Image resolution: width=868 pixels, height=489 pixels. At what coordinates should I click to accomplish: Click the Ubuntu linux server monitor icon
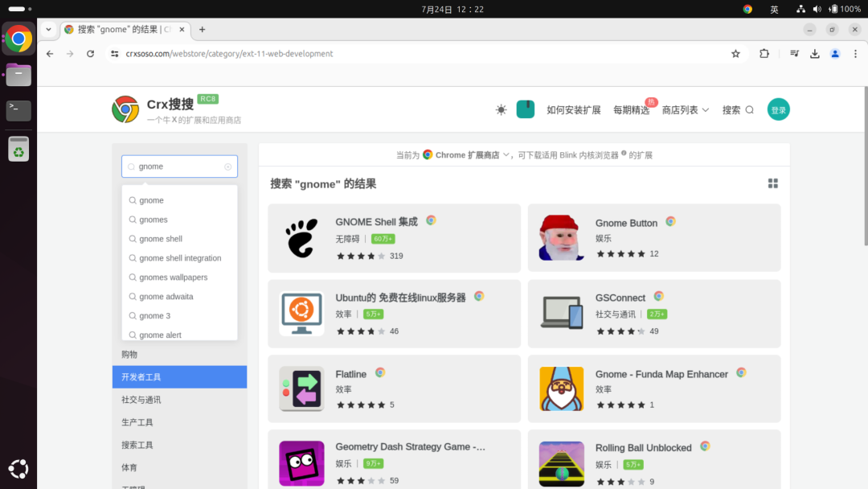tap(301, 314)
